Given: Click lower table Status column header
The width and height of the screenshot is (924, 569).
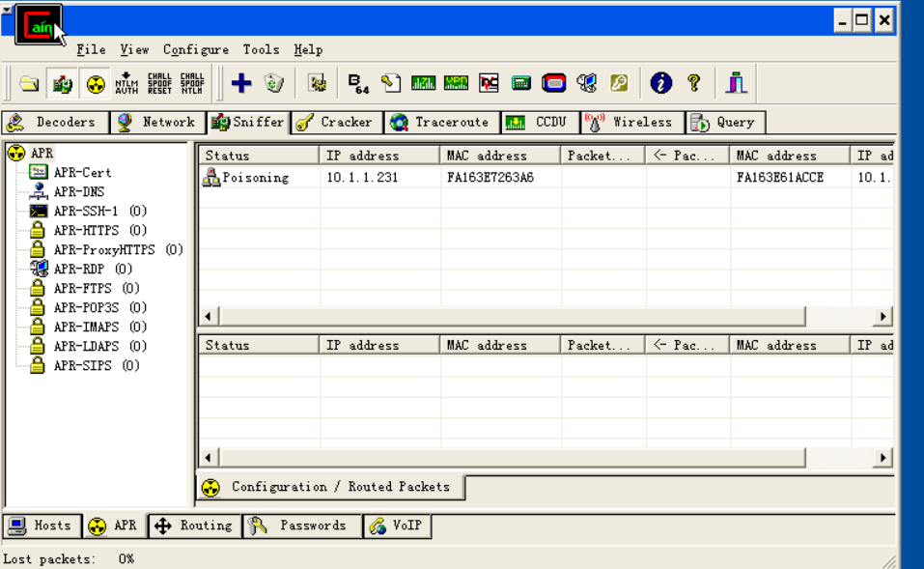Looking at the screenshot, I should [260, 346].
